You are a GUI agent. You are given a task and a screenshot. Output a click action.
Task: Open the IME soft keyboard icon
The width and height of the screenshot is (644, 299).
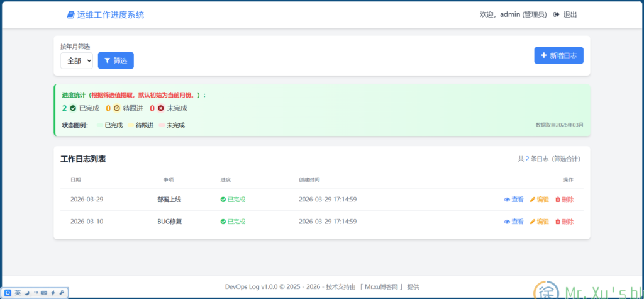coord(44,293)
